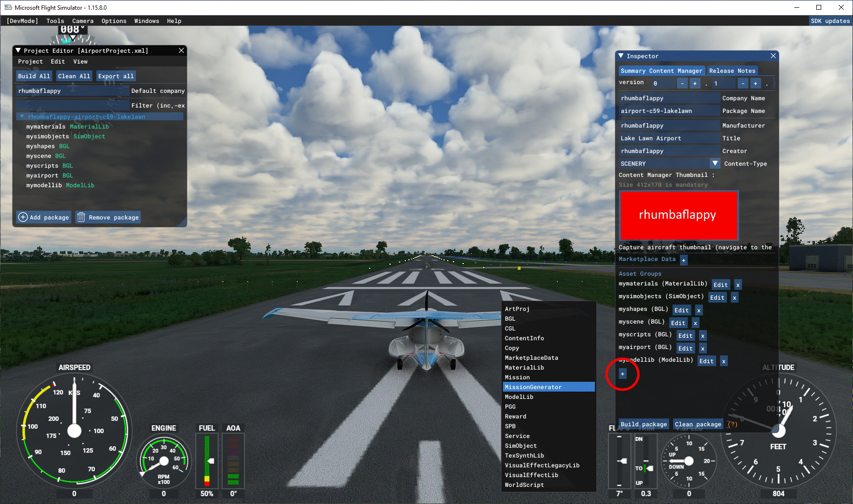Screen dimensions: 853x504
Task: Decrement the minor version number
Action: [743, 83]
